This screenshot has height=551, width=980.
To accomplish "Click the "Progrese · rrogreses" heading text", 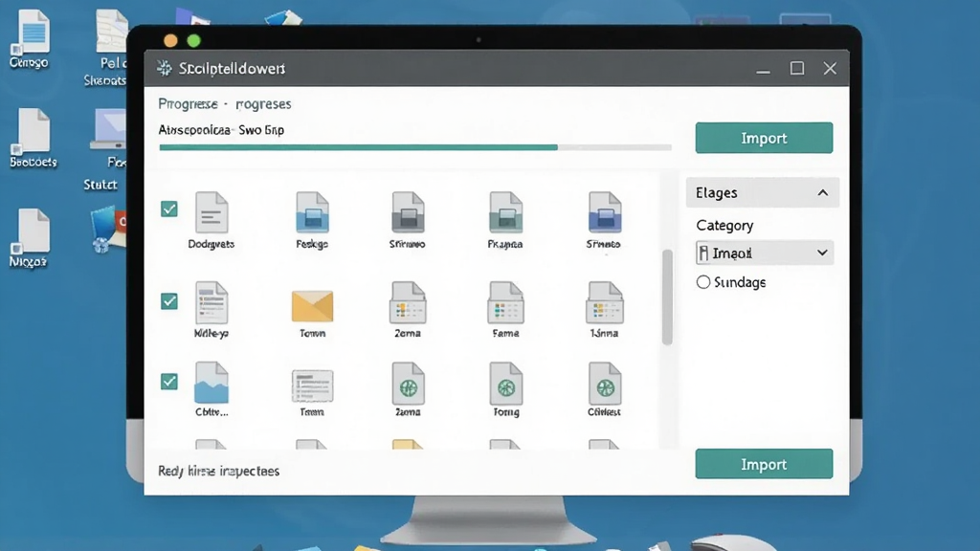I will [x=224, y=103].
